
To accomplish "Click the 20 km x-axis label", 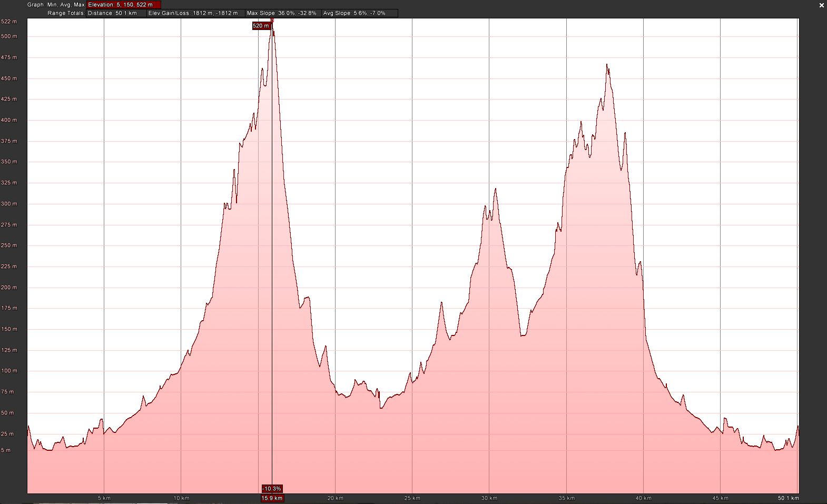I will coord(336,498).
